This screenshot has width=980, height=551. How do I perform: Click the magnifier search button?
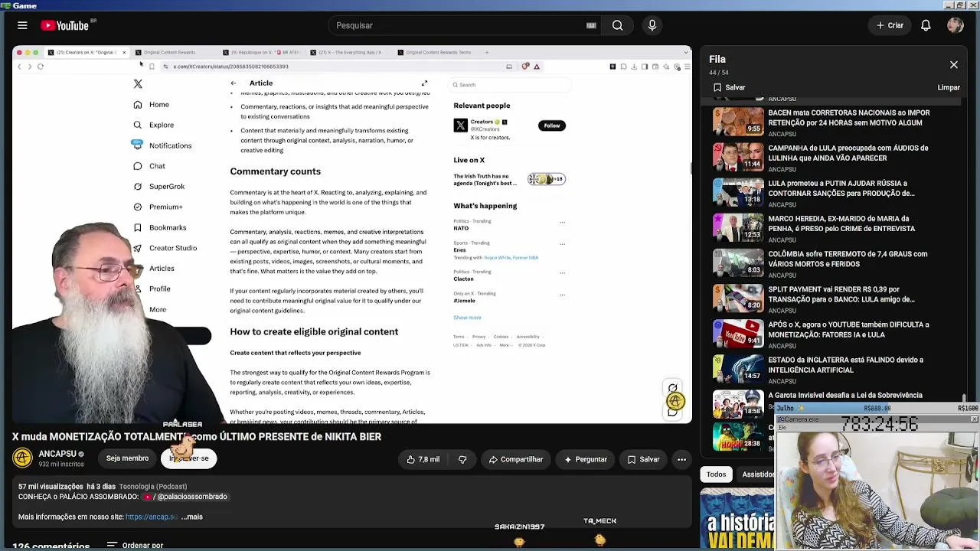pos(617,25)
